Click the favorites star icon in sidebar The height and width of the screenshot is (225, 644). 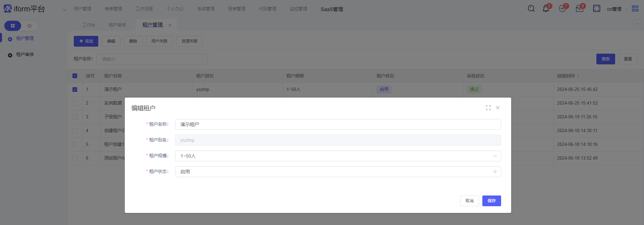30,26
